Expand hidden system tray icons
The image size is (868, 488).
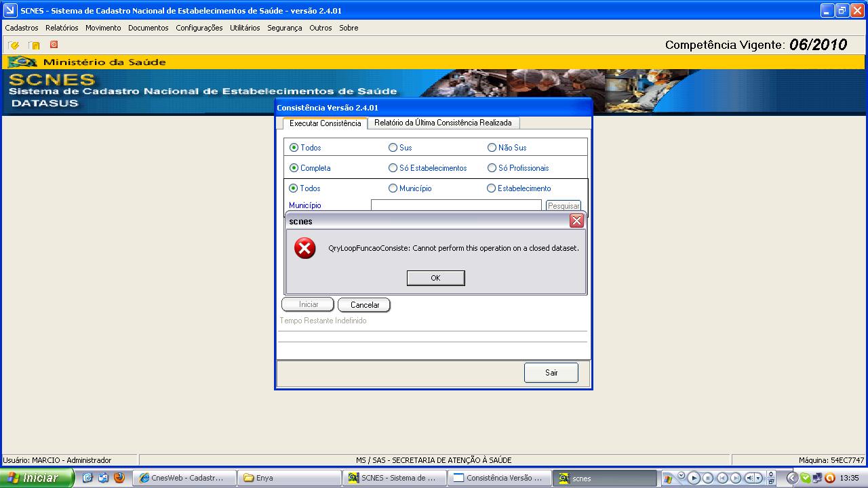[792, 478]
